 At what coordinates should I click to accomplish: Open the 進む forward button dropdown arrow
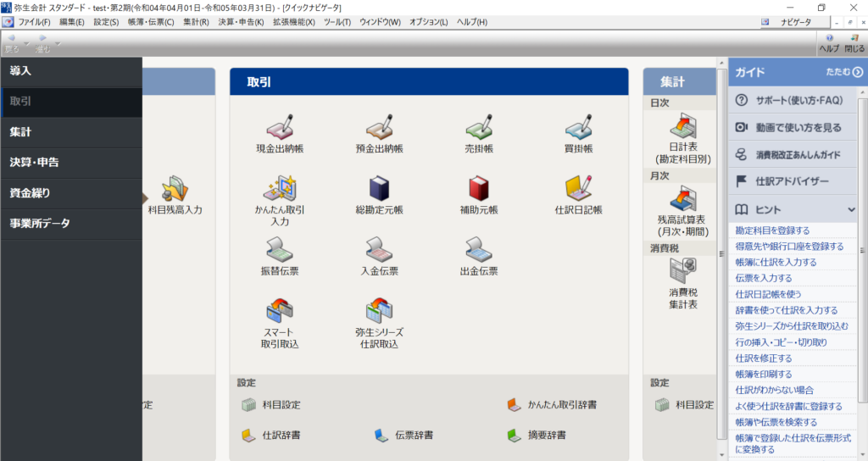(x=58, y=42)
